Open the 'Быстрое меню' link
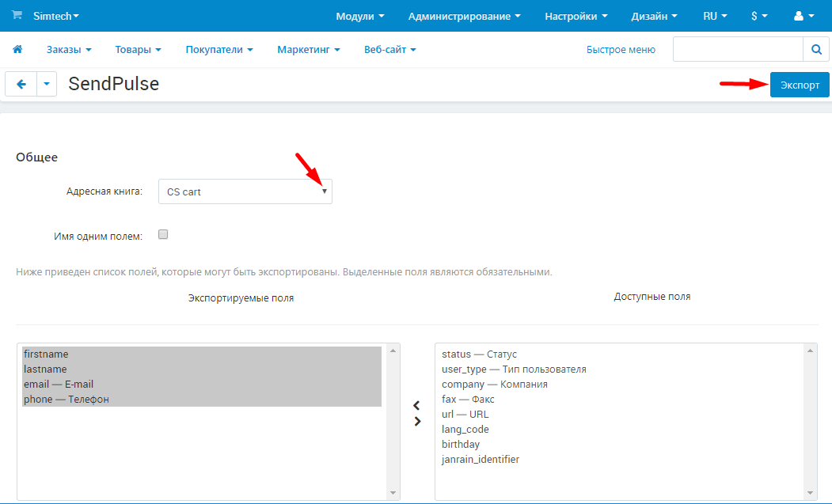The width and height of the screenshot is (832, 504). point(621,49)
